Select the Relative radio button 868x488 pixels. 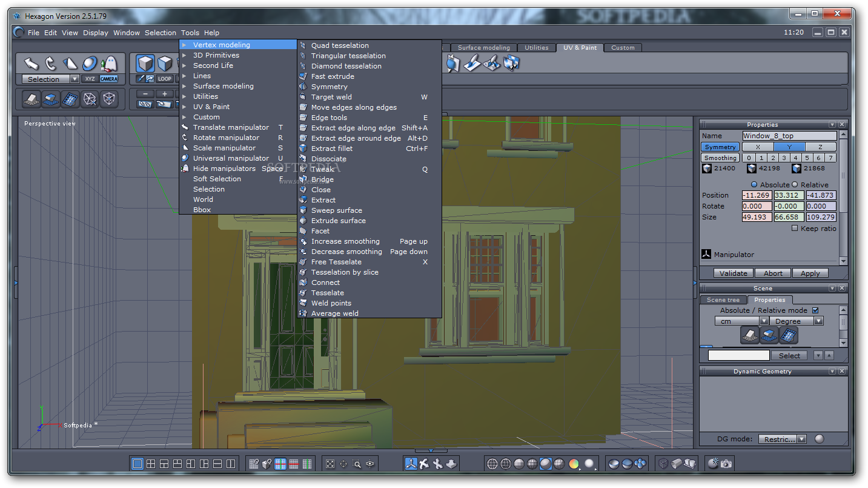point(795,184)
